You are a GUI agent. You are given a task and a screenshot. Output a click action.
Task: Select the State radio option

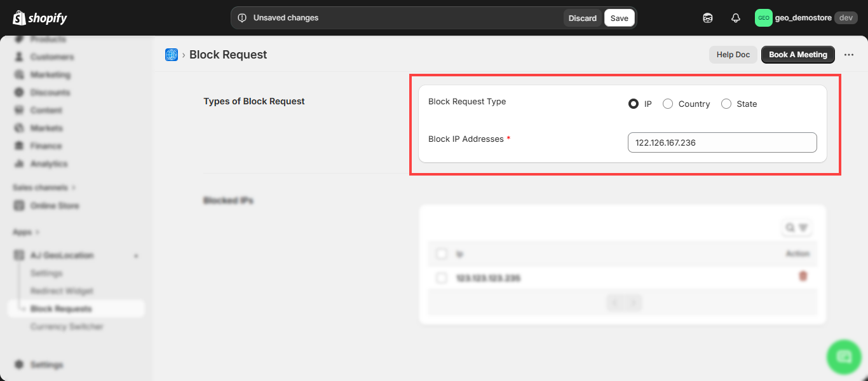(x=726, y=104)
